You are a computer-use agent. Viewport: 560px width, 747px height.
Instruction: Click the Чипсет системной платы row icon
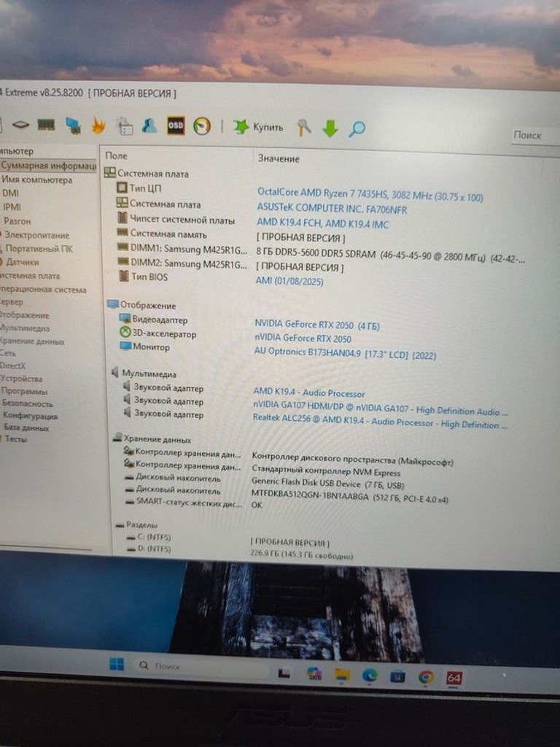click(x=122, y=218)
